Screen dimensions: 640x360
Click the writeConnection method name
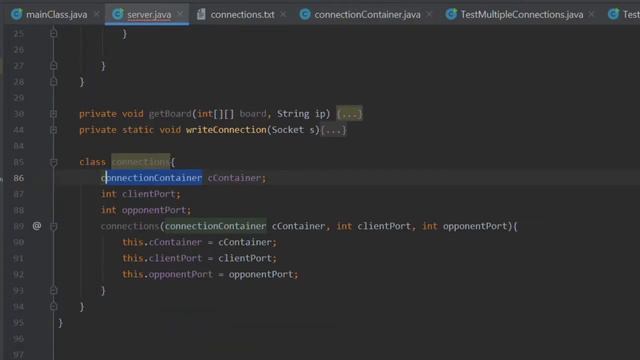click(x=226, y=130)
